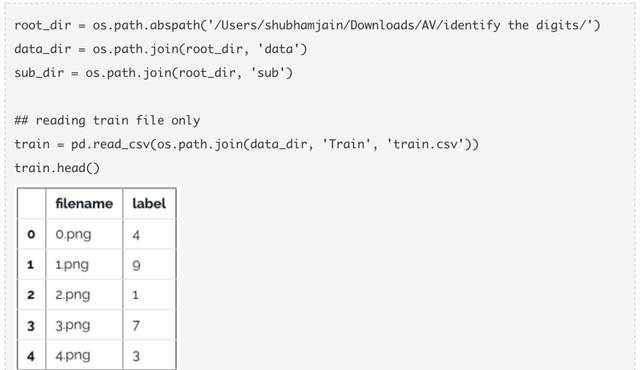The image size is (640, 370).
Task: Click the 3.png filename cell
Action: (84, 326)
